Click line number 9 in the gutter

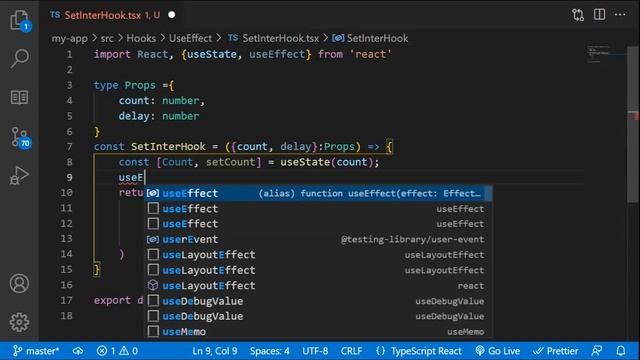pyautogui.click(x=69, y=178)
